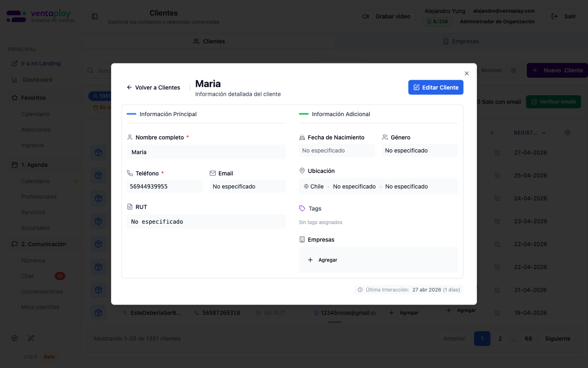Toggle the muted bell on the 27-04-2026 row
This screenshot has width=588, height=368.
coord(497,153)
